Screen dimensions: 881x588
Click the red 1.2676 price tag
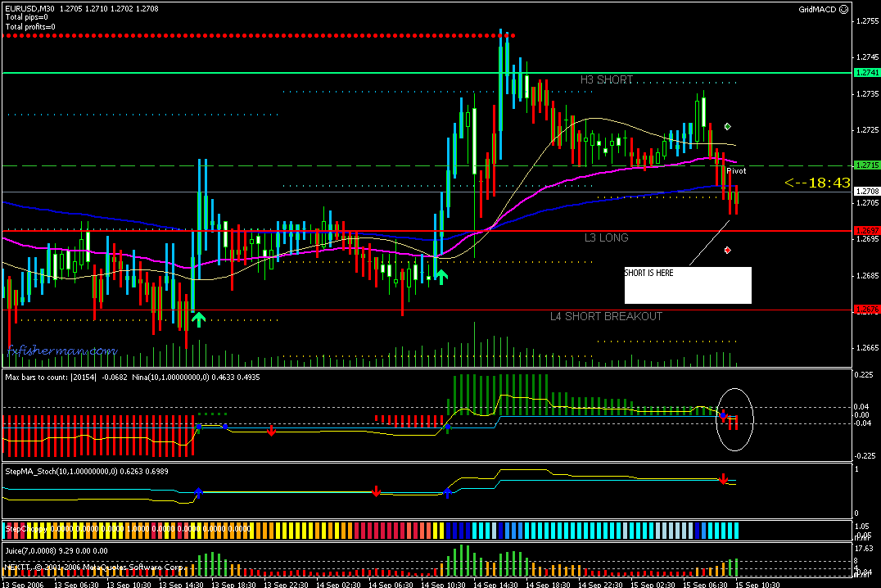[867, 310]
